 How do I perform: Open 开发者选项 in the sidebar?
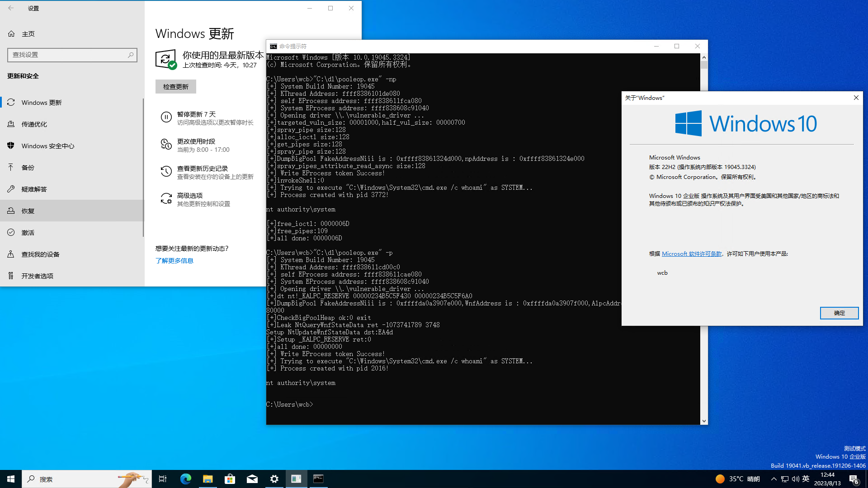tap(72, 276)
